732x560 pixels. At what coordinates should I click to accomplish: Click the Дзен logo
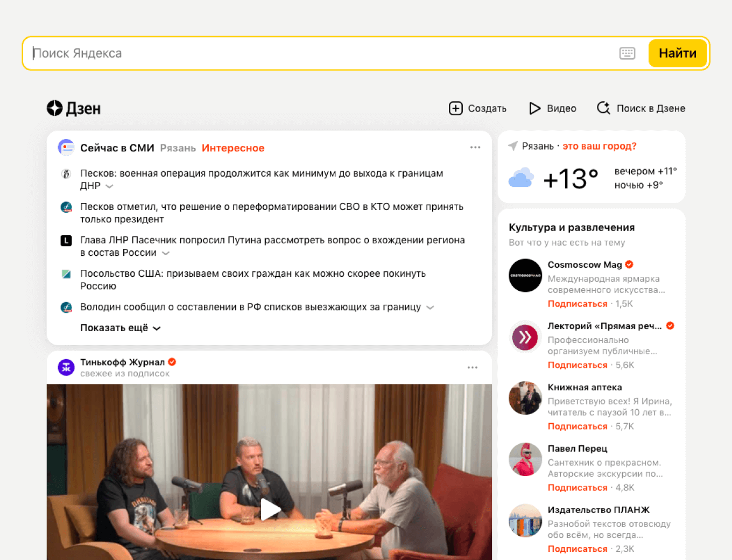click(x=73, y=108)
